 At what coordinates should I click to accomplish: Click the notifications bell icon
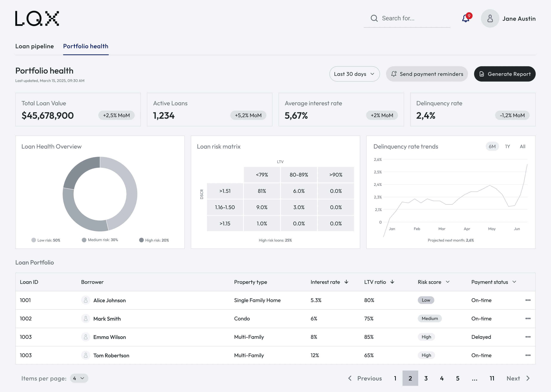[466, 18]
